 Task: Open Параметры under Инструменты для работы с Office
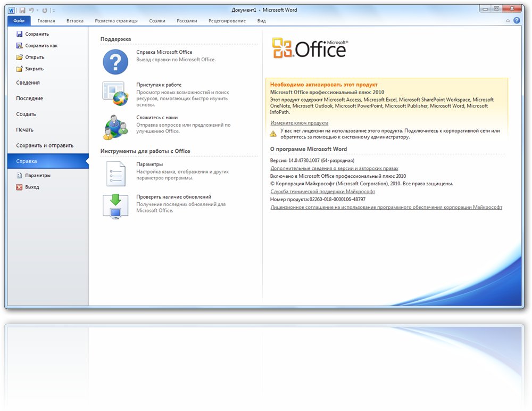[x=115, y=174]
